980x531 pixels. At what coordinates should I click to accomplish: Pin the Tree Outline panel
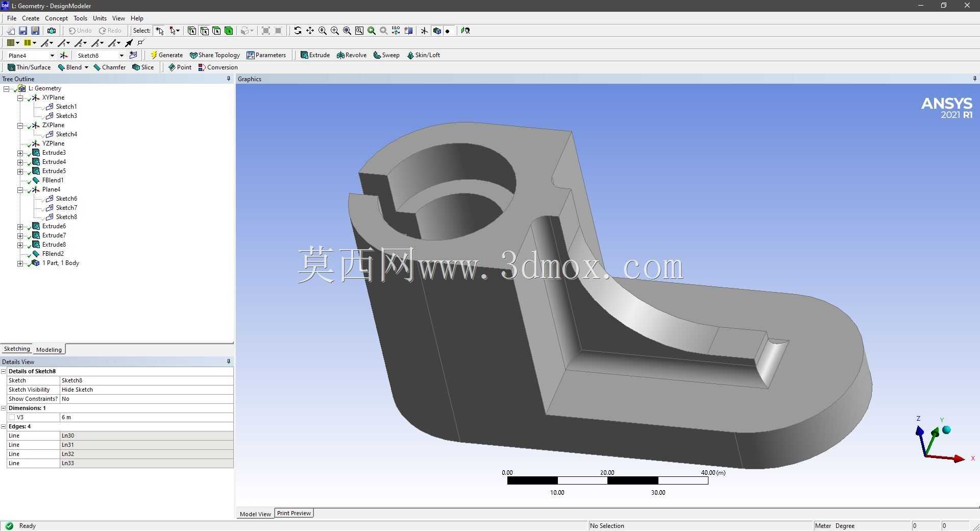click(229, 79)
